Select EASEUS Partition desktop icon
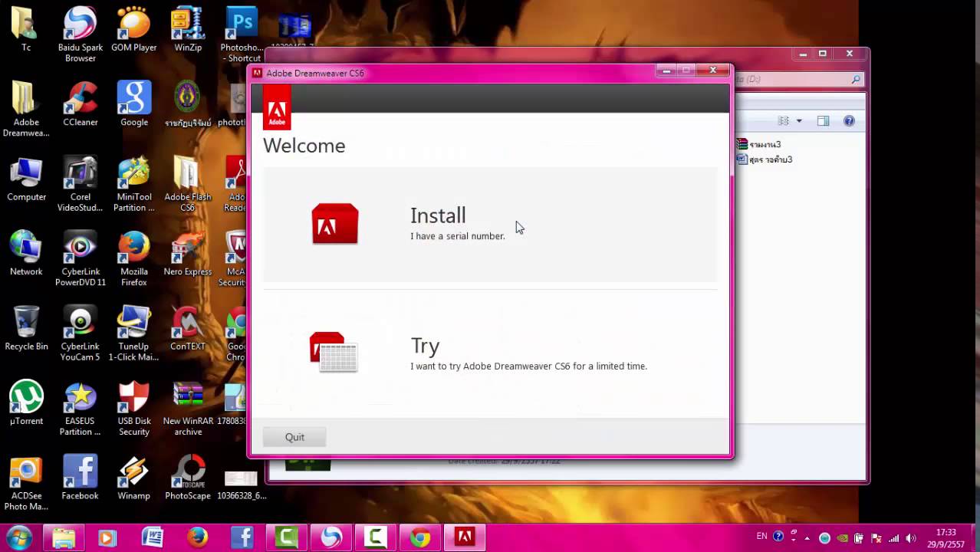Screen dimensions: 980x552 80,408
